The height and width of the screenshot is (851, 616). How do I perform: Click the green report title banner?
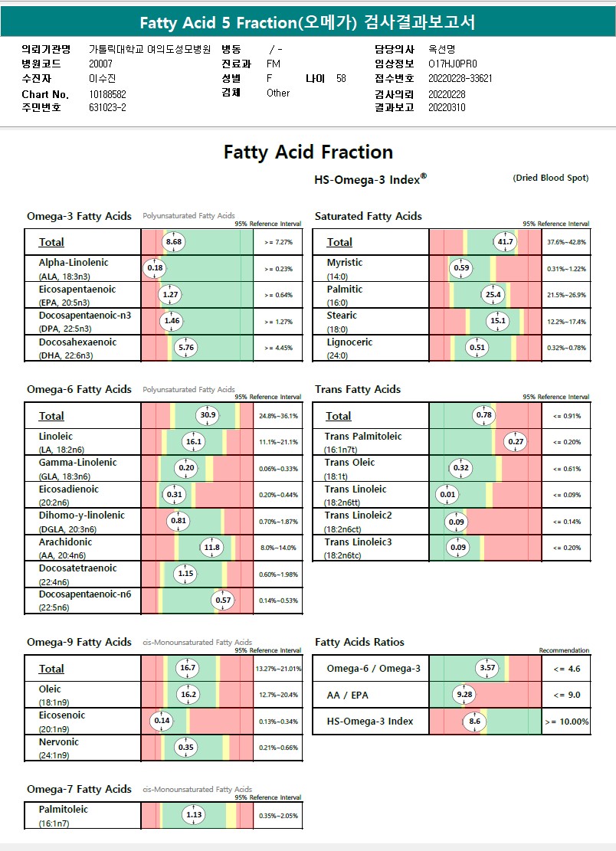coord(307,22)
